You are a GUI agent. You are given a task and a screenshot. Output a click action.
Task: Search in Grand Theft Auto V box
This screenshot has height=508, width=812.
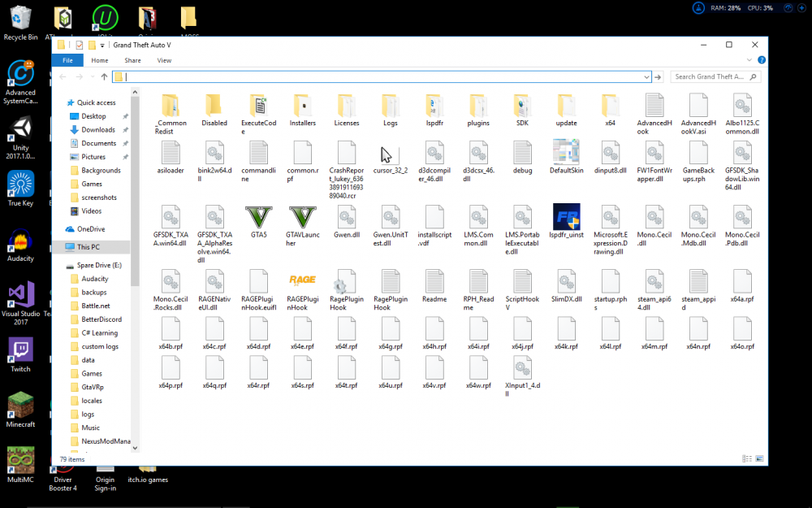tap(715, 76)
